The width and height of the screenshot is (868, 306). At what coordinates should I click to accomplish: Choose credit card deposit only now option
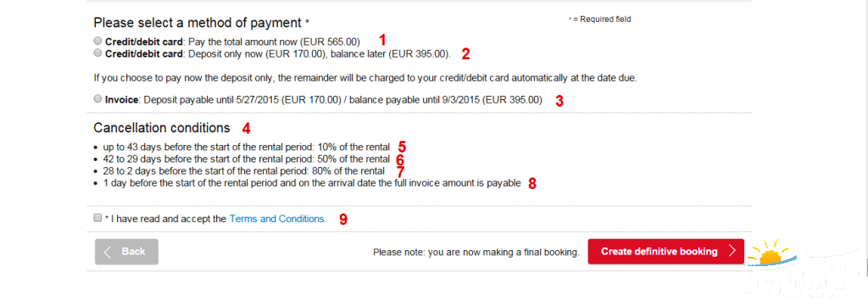click(98, 53)
